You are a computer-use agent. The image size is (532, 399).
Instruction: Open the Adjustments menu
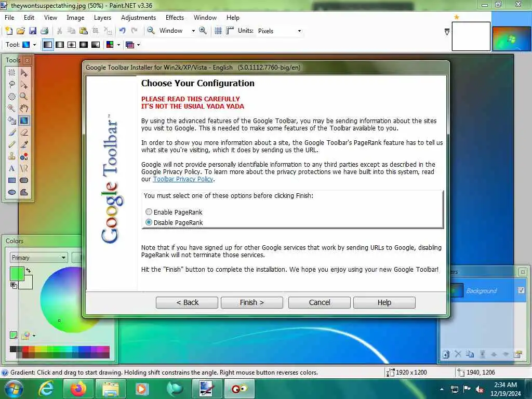tap(138, 18)
